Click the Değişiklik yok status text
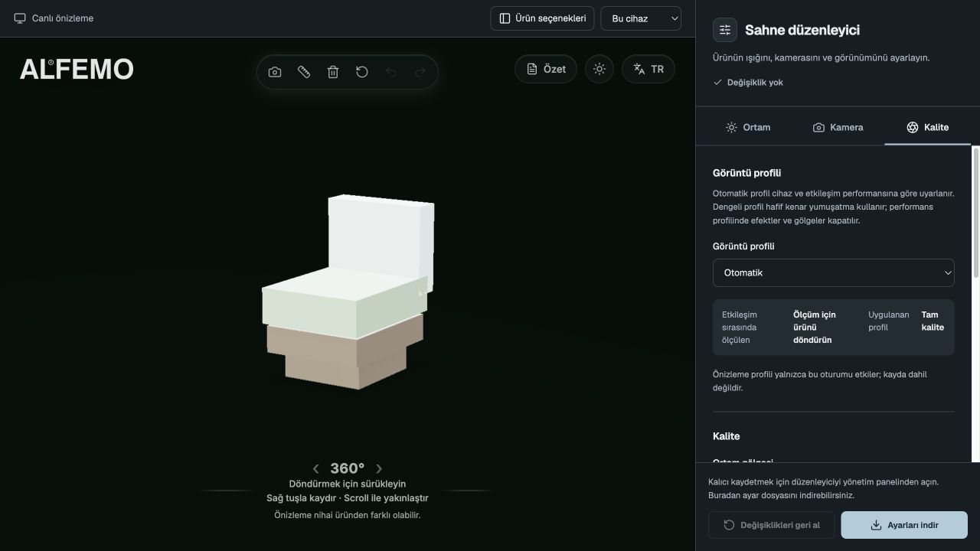 click(755, 82)
